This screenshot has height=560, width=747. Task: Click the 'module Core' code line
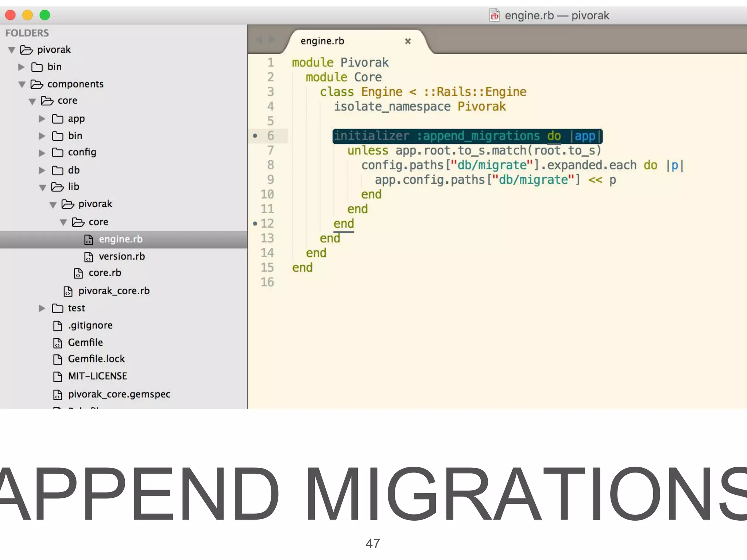(x=344, y=77)
